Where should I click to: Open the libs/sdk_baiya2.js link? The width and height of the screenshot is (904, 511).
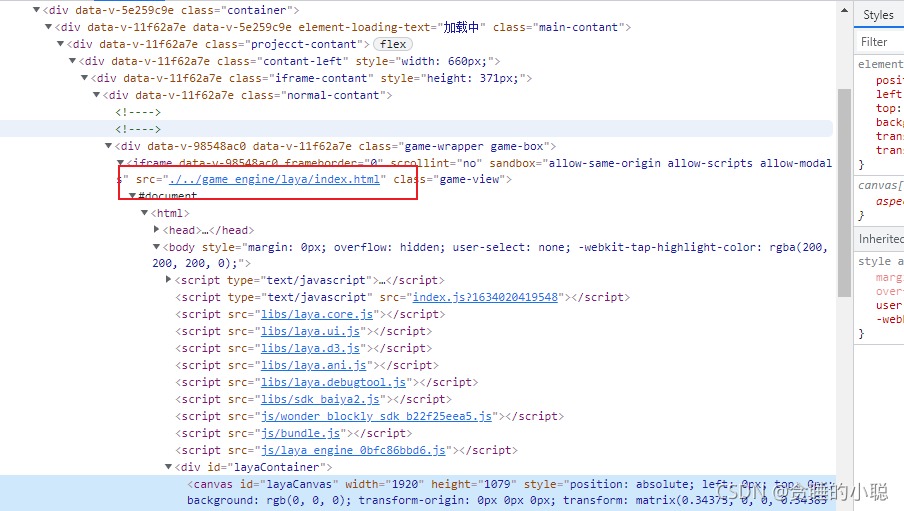[320, 399]
